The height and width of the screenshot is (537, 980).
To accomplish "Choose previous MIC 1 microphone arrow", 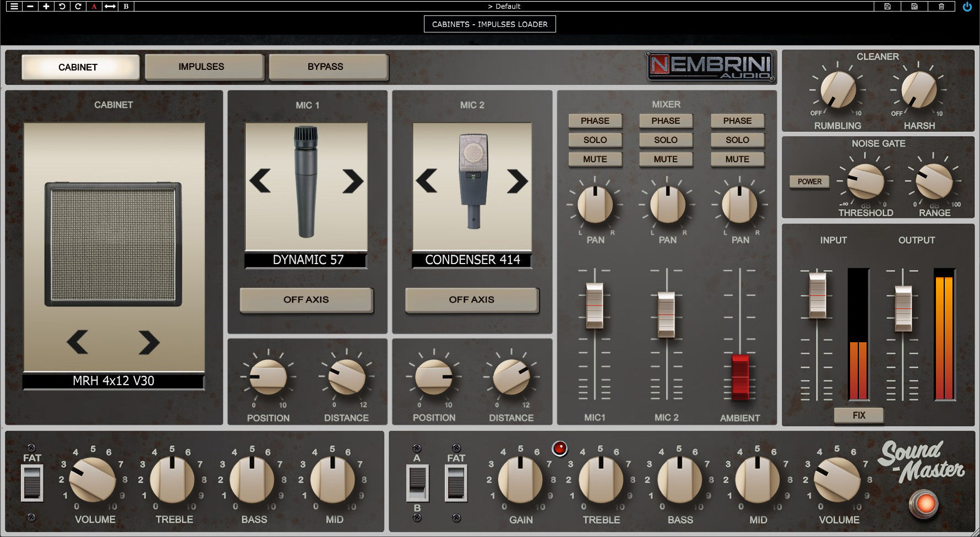I will [260, 181].
